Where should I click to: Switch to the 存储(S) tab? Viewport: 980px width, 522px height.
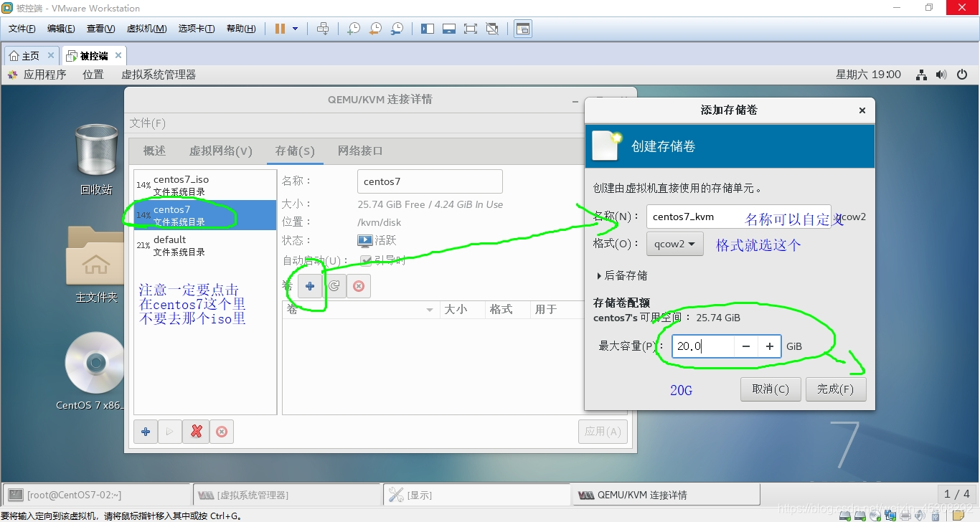point(295,151)
